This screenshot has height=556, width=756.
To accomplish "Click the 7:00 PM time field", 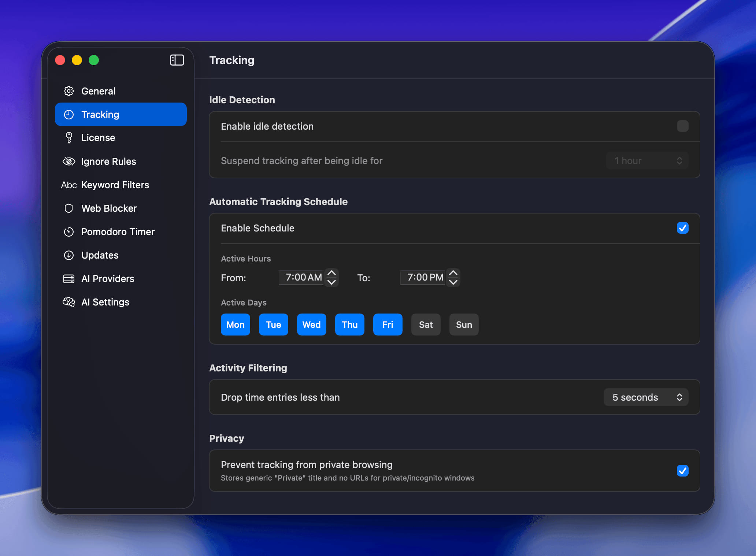I will pyautogui.click(x=424, y=278).
